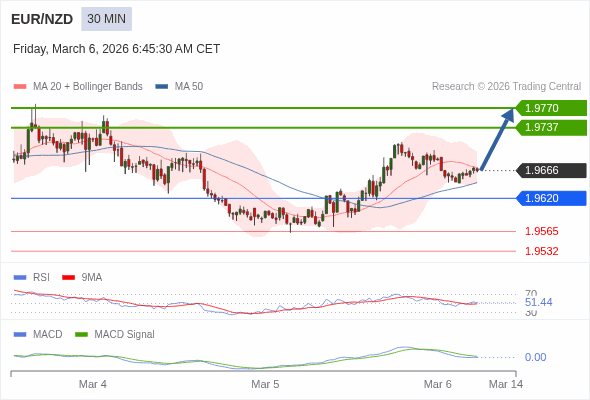Image resolution: width=590 pixels, height=400 pixels.
Task: Click the MACD value 0.00
Action: pos(535,357)
